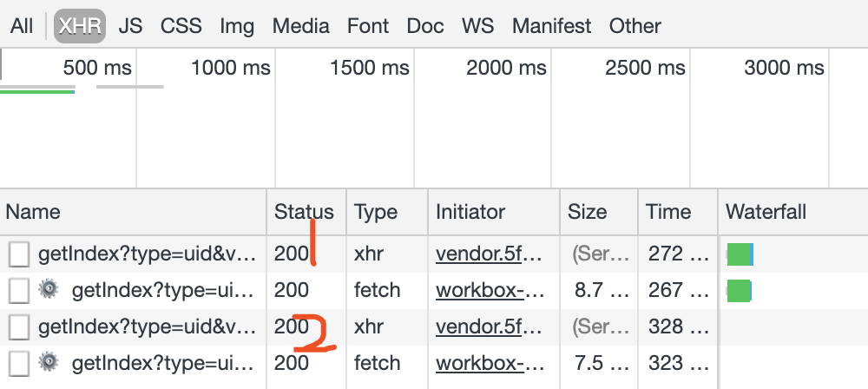Viewport: 868px width, 389px height.
Task: Sort requests by Name column header
Action: tap(33, 212)
